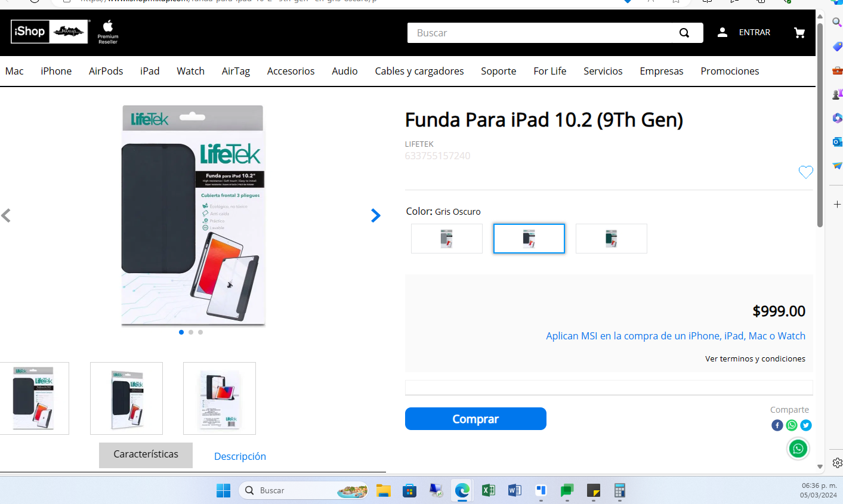Open the AirPods menu
This screenshot has width=843, height=504.
click(x=106, y=71)
